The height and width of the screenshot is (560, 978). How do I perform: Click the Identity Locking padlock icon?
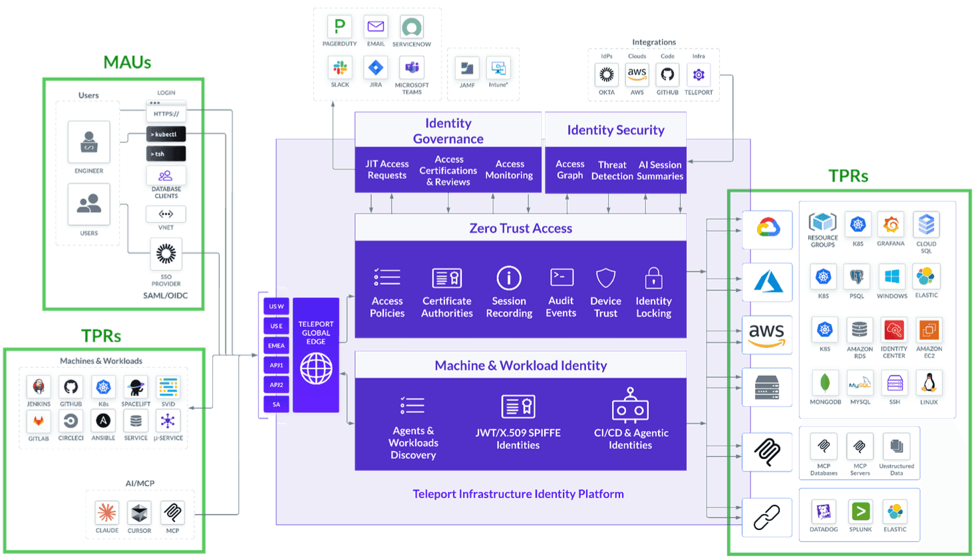[x=653, y=277]
